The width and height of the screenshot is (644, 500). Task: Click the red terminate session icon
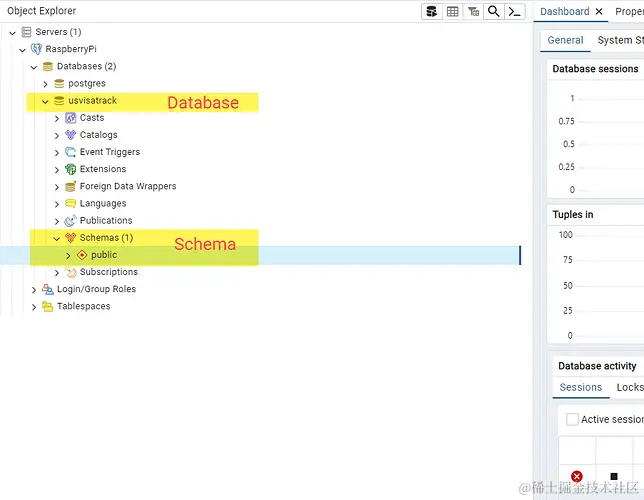point(577,477)
